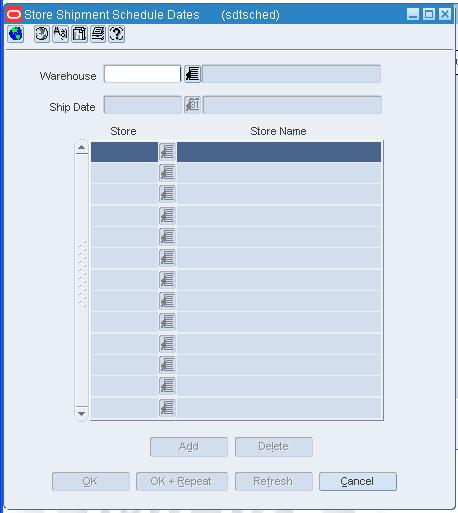Minimize the Store Shipment Schedule Dates window

413,14
